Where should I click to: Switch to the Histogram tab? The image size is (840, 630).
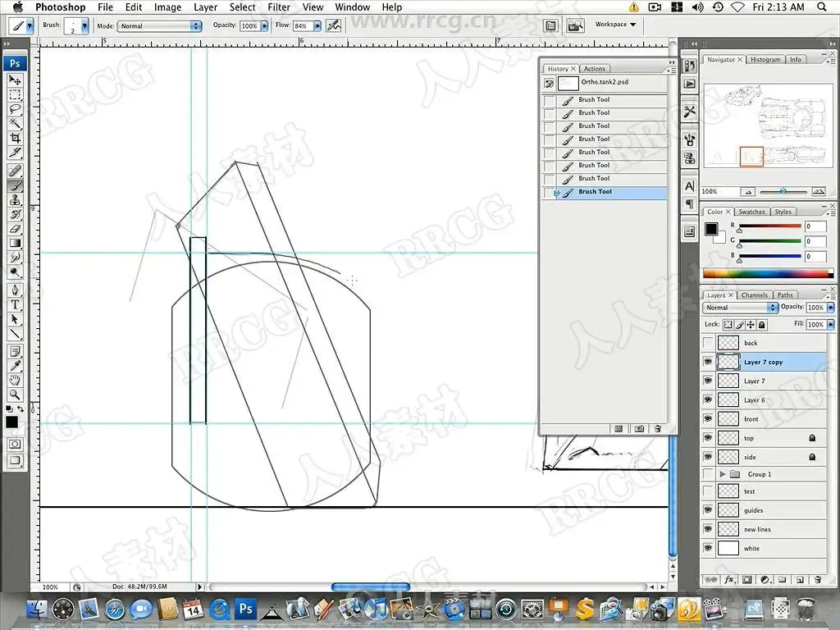[765, 59]
